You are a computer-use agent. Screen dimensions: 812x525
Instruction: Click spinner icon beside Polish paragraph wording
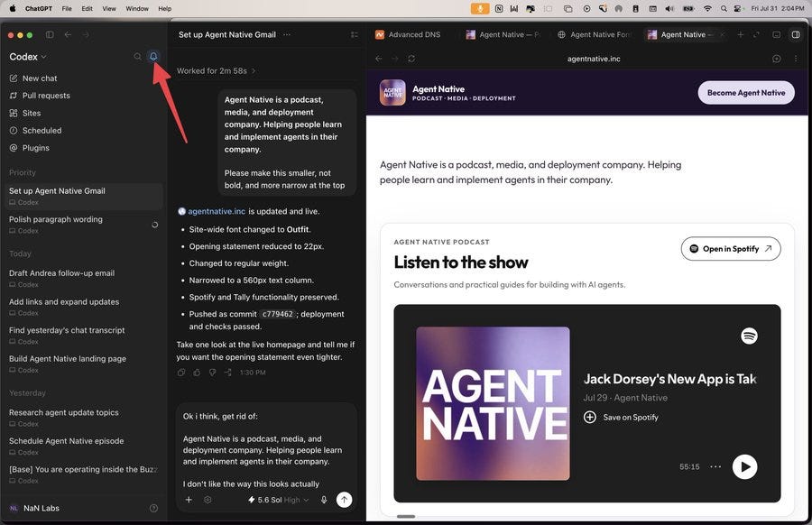pos(154,225)
